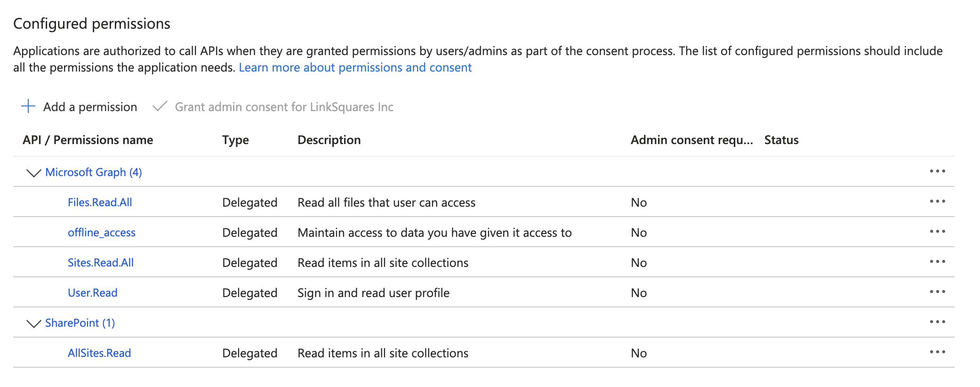The width and height of the screenshot is (980, 387).
Task: Click the Admin consent required column header
Action: click(691, 140)
